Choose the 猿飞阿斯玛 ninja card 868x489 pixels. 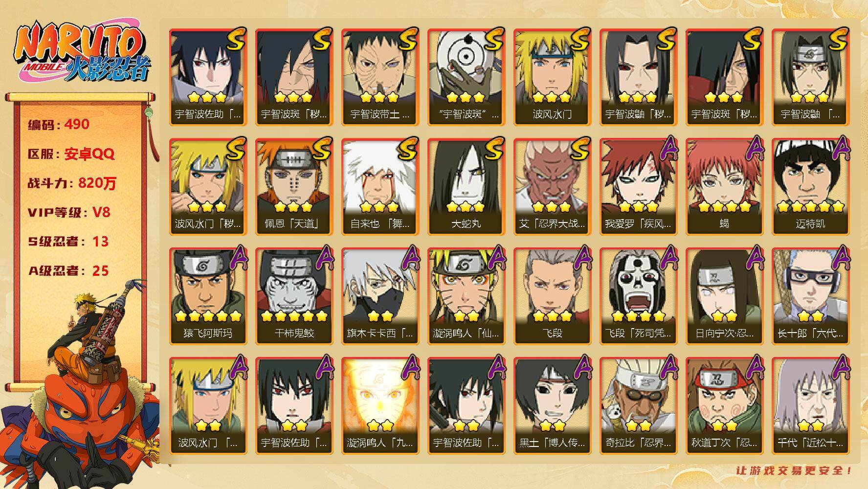(208, 296)
